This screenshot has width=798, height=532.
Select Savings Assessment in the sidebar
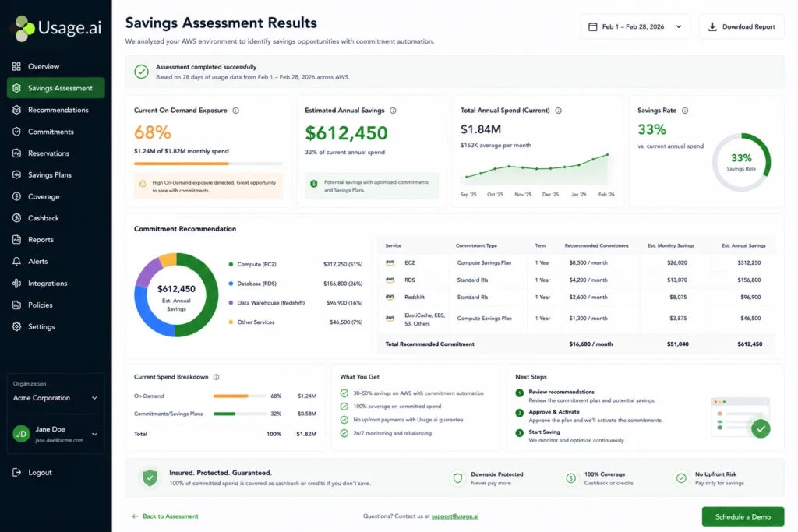(56, 88)
